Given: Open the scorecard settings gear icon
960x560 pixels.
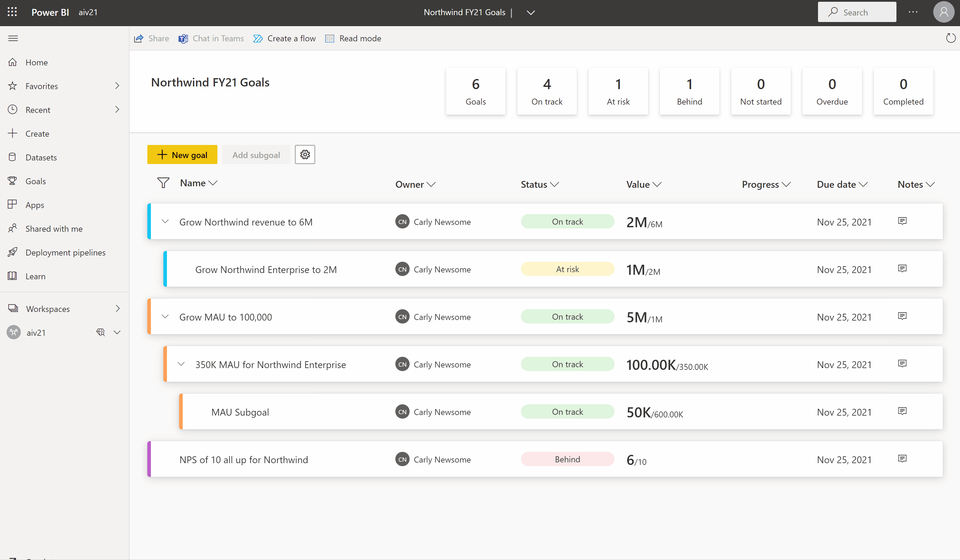Looking at the screenshot, I should click(x=305, y=155).
